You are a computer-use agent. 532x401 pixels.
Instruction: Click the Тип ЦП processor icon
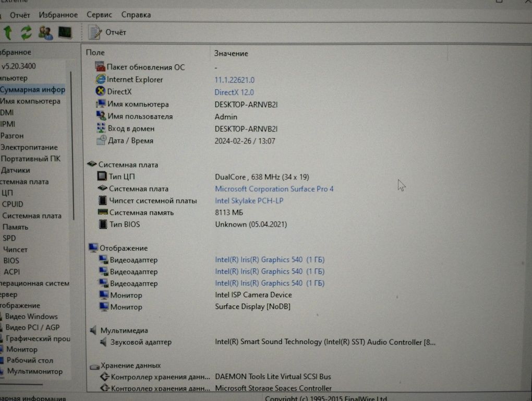pyautogui.click(x=102, y=176)
